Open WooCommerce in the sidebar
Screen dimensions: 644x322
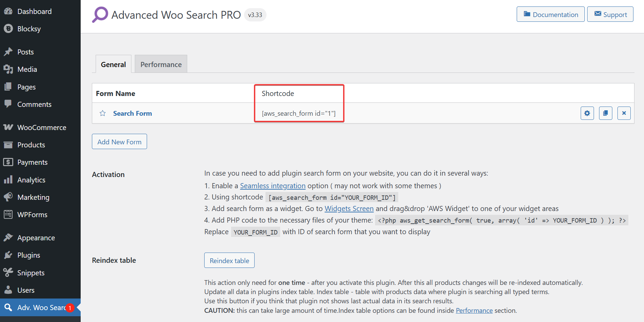tap(42, 128)
